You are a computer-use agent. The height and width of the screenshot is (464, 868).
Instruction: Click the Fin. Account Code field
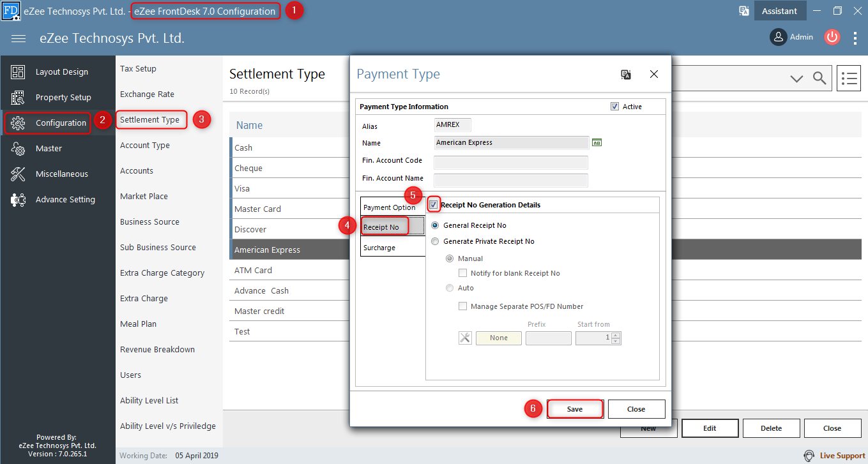tap(511, 161)
